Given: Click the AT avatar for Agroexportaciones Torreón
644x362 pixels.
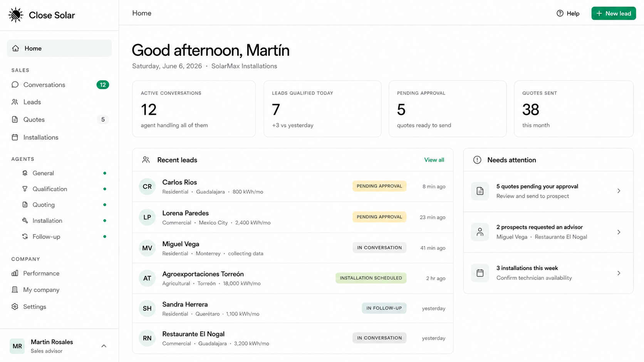Looking at the screenshot, I should click(x=147, y=278).
